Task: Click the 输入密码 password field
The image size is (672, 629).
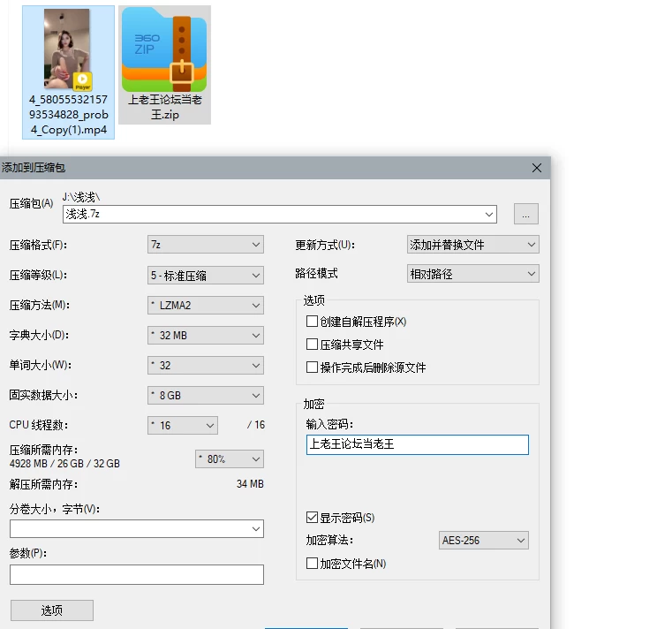Action: click(x=418, y=444)
